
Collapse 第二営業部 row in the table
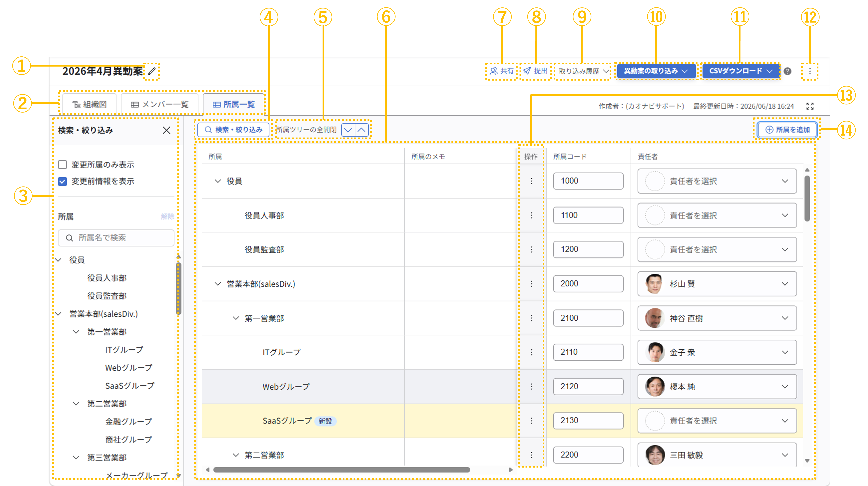[x=236, y=455]
